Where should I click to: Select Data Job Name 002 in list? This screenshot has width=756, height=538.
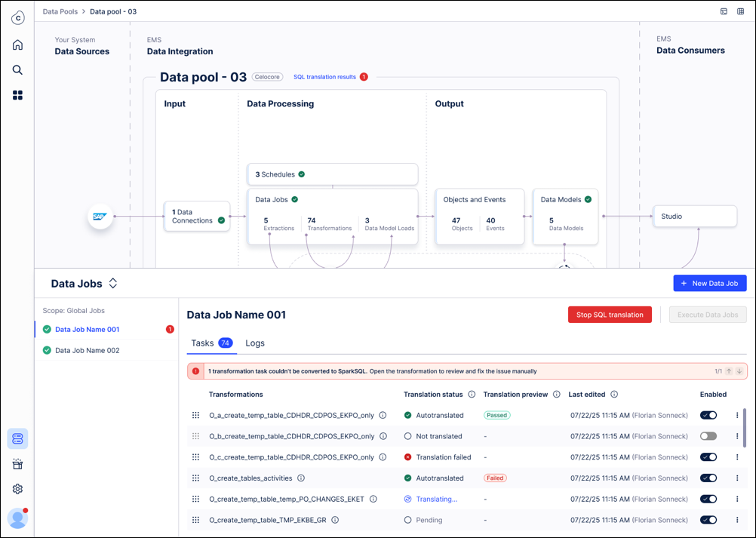click(x=87, y=350)
